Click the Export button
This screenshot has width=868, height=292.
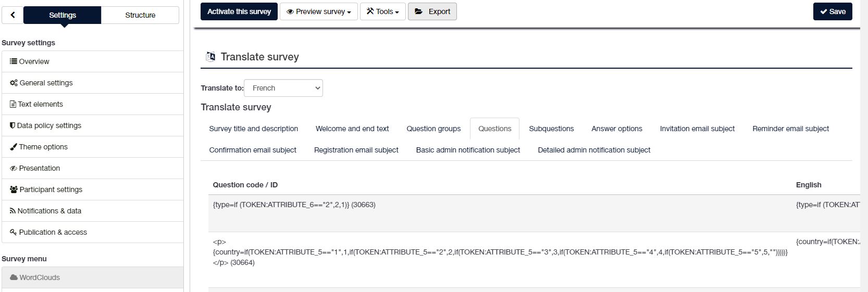point(432,11)
